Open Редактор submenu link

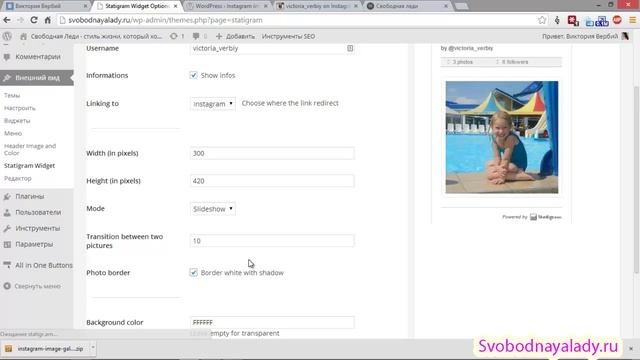click(18, 178)
